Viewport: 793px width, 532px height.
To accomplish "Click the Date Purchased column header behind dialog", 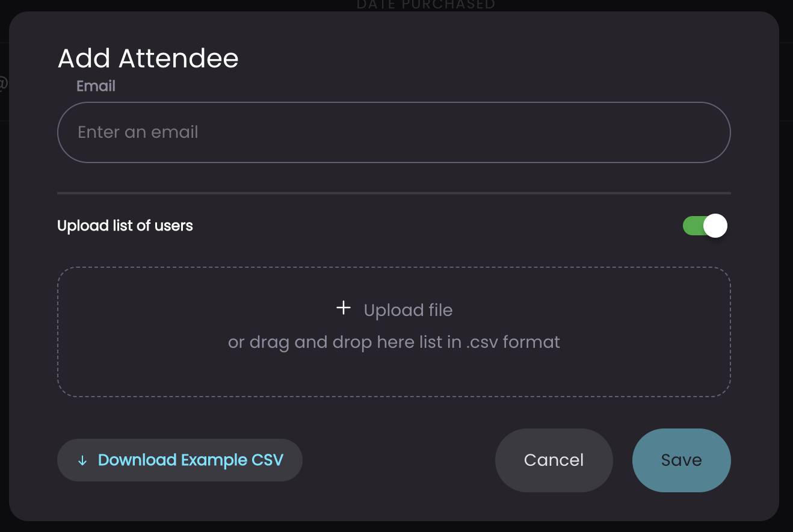I will (x=426, y=5).
